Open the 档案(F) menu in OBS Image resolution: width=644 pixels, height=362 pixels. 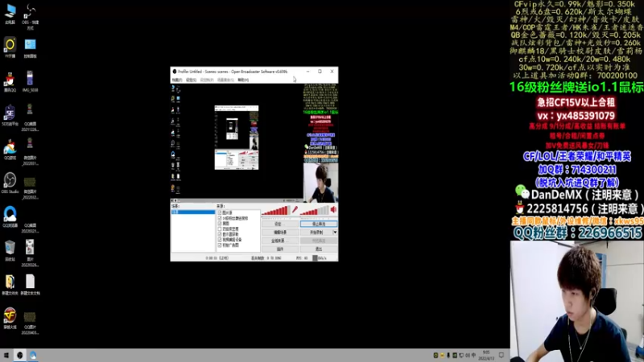(x=177, y=80)
